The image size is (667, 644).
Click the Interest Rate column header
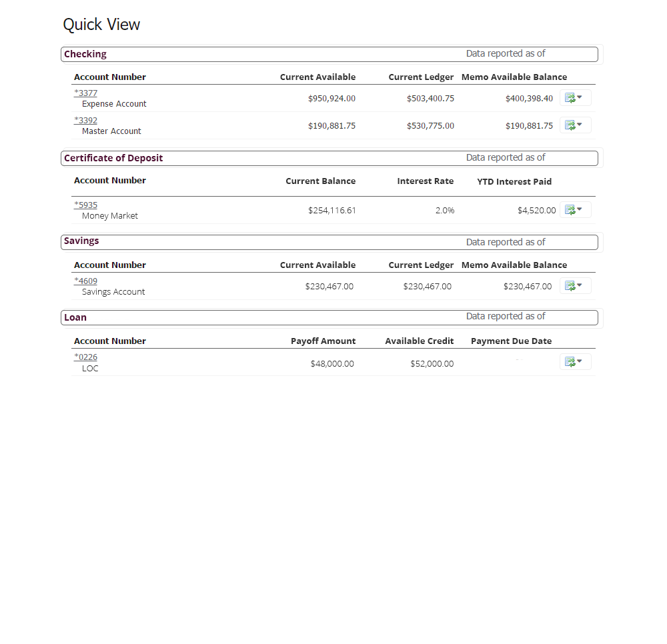coord(425,181)
